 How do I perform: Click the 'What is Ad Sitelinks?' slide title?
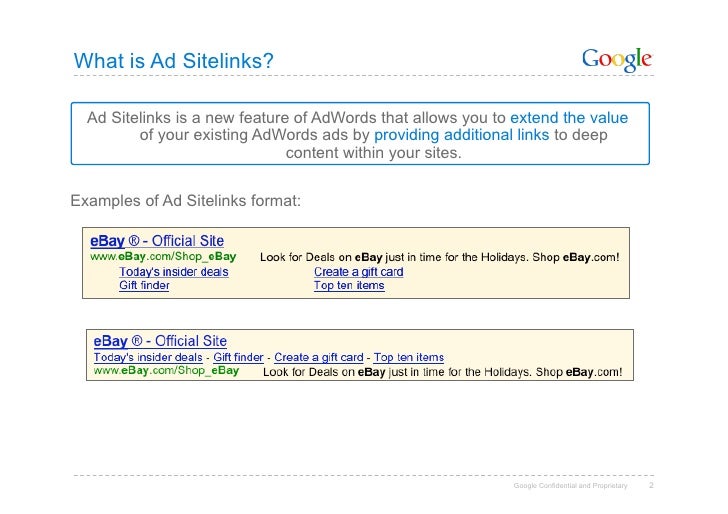point(173,61)
